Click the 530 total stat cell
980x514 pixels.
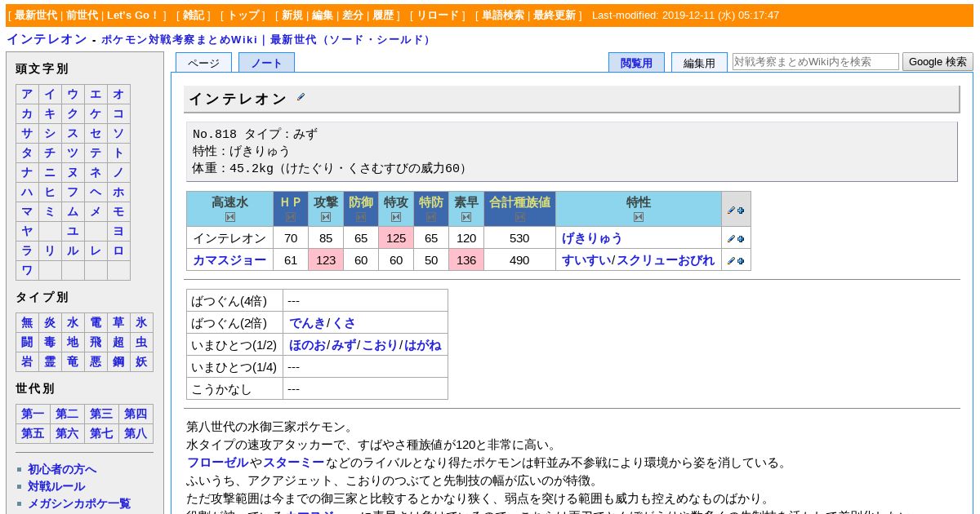click(519, 238)
